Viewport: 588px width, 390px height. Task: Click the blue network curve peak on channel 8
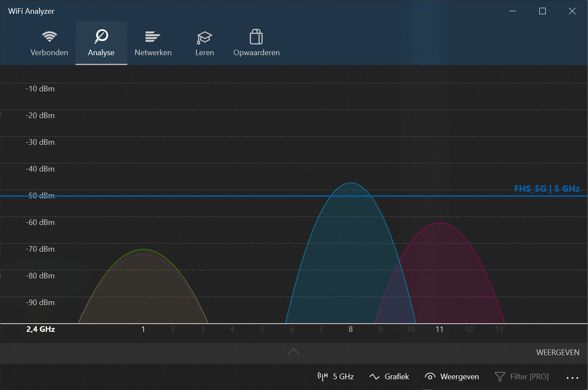(x=351, y=183)
